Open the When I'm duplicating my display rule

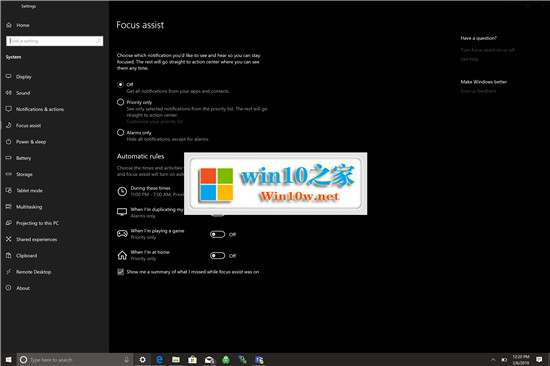click(x=150, y=212)
